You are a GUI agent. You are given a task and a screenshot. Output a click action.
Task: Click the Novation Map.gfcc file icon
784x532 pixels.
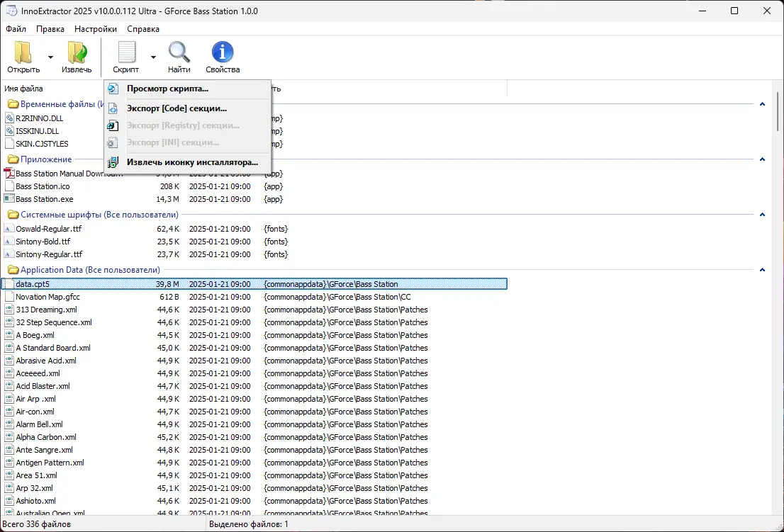coord(9,297)
